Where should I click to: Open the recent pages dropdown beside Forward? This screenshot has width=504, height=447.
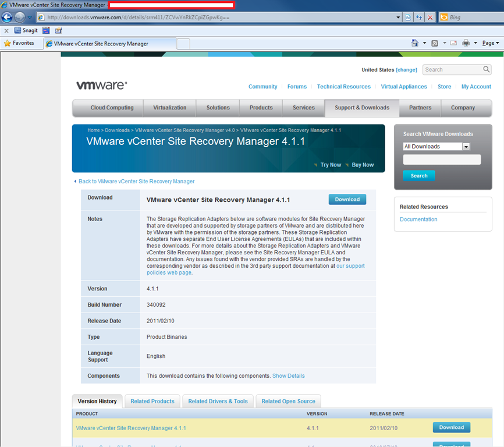coord(30,17)
